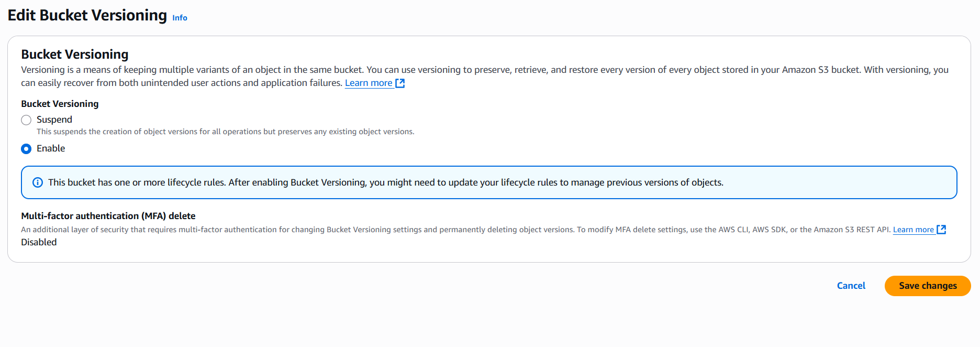Click the external link icon after versioning description
Viewport: 980px width, 347px height.
400,83
